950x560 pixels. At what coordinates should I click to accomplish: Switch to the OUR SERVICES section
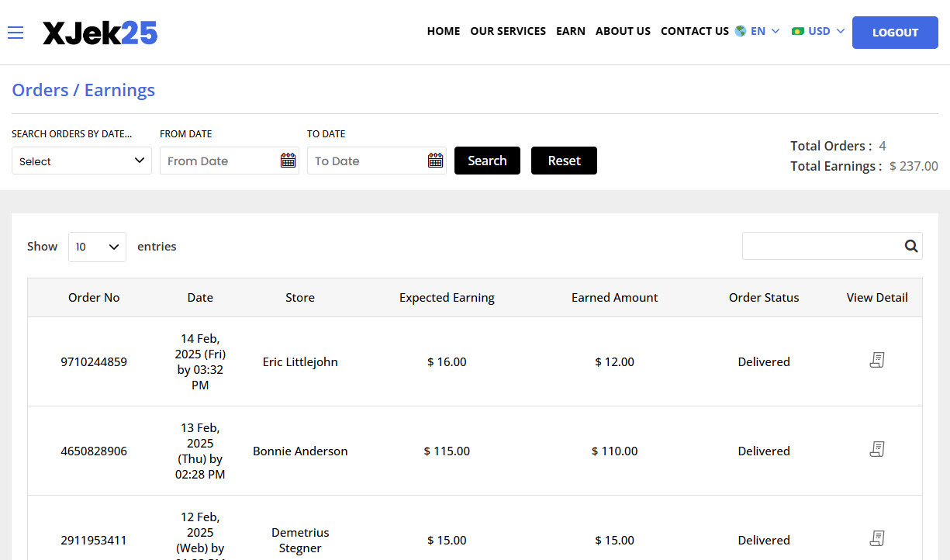(508, 31)
